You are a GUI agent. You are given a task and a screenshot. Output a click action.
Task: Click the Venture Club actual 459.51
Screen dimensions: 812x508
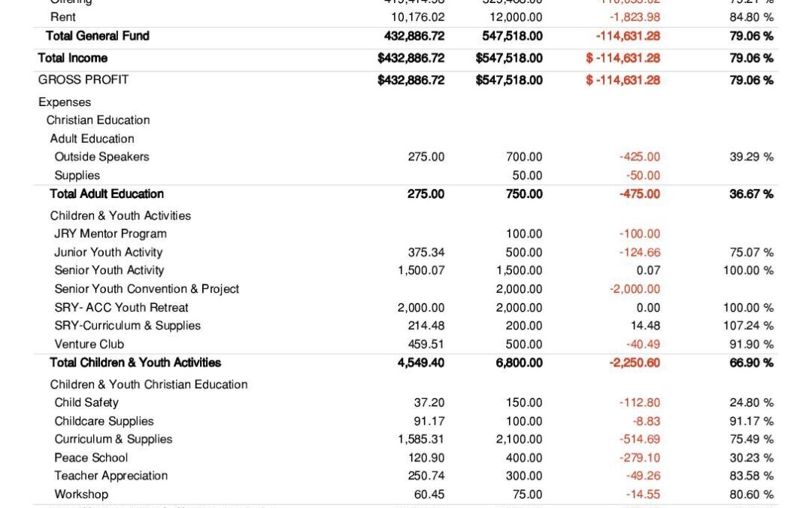pos(426,345)
